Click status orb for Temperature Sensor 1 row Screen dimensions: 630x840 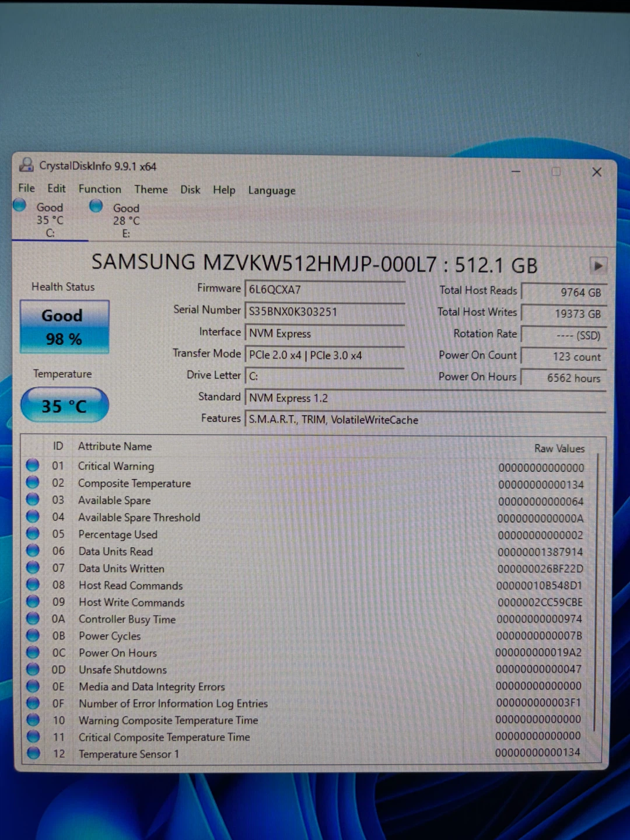33,753
